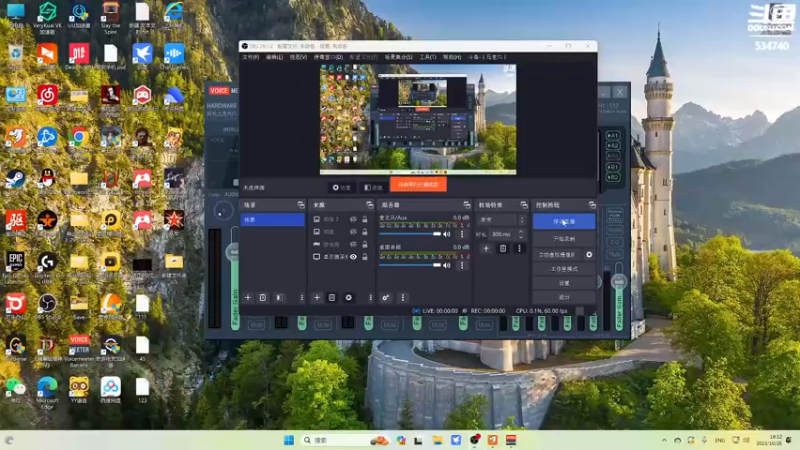Open OBS Studio desktop shortcut
This screenshot has width=800, height=450.
tap(47, 306)
